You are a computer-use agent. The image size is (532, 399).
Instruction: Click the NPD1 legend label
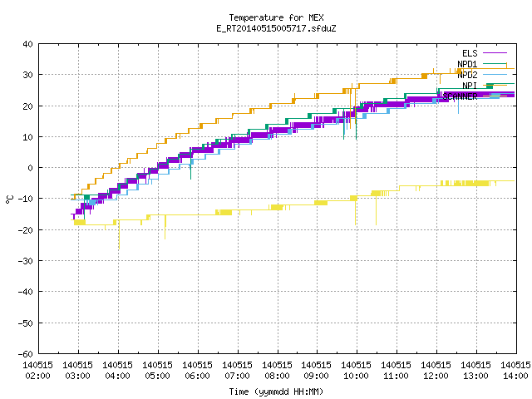[467, 64]
